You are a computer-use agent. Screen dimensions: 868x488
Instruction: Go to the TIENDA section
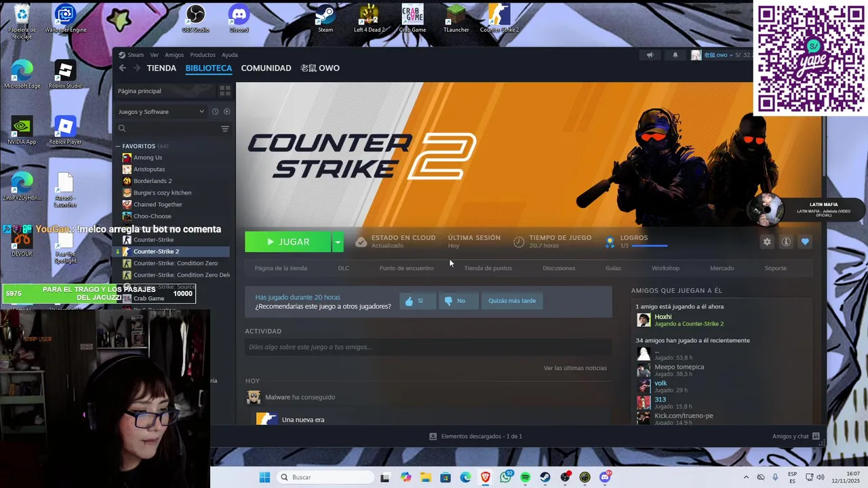(x=161, y=68)
